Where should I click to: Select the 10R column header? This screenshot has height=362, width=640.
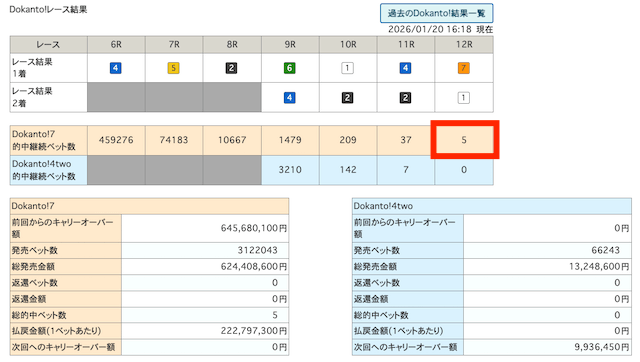coord(348,44)
